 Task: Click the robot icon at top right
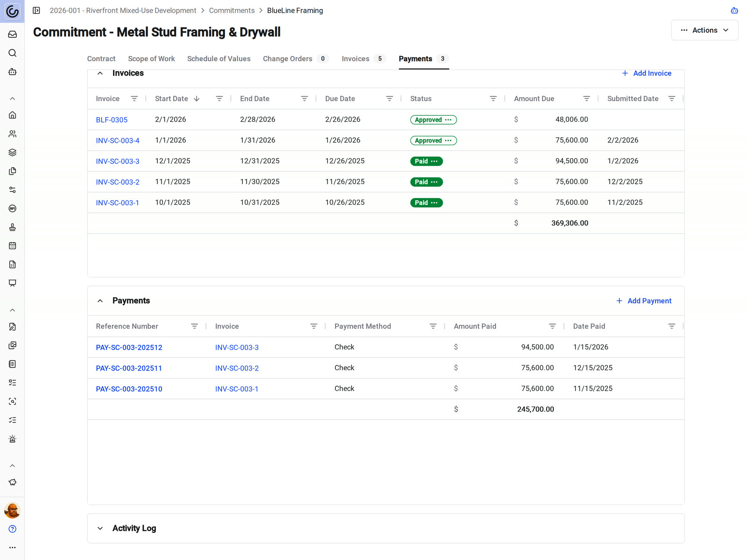(x=734, y=10)
